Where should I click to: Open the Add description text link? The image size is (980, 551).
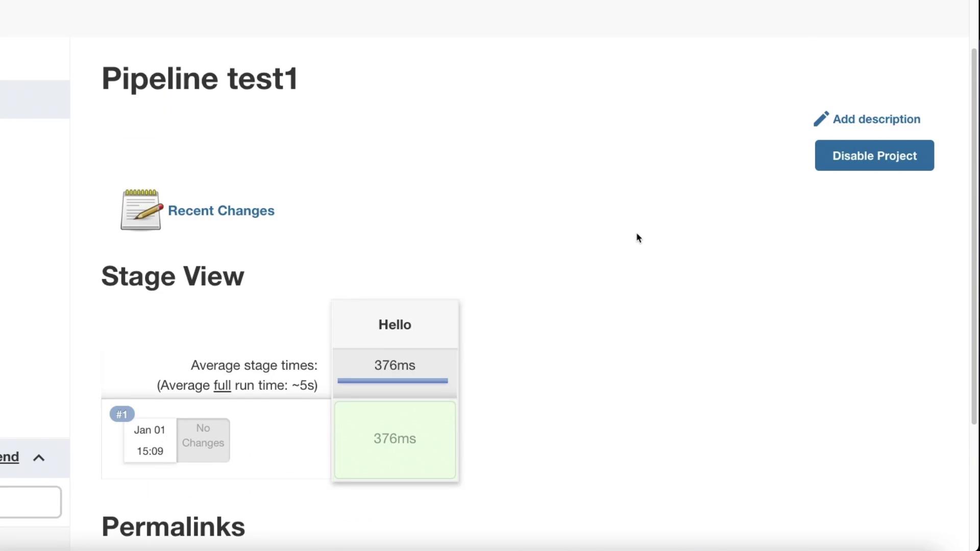pyautogui.click(x=876, y=119)
